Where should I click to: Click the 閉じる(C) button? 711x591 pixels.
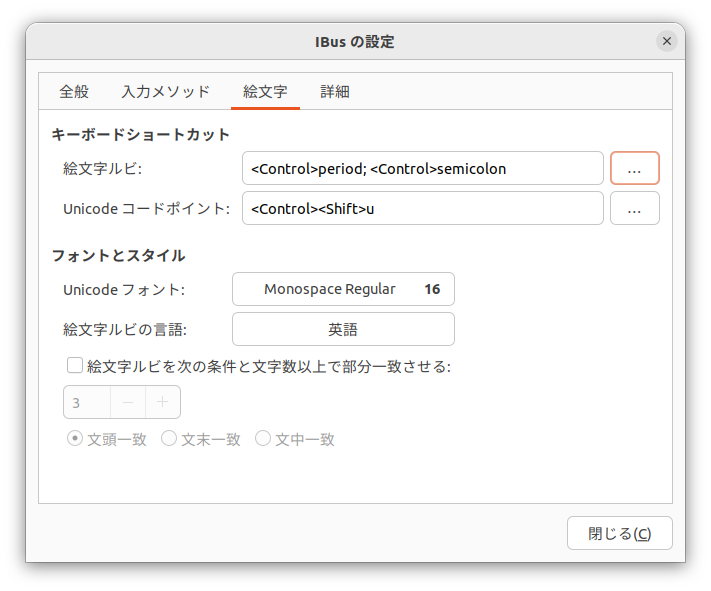(x=619, y=533)
